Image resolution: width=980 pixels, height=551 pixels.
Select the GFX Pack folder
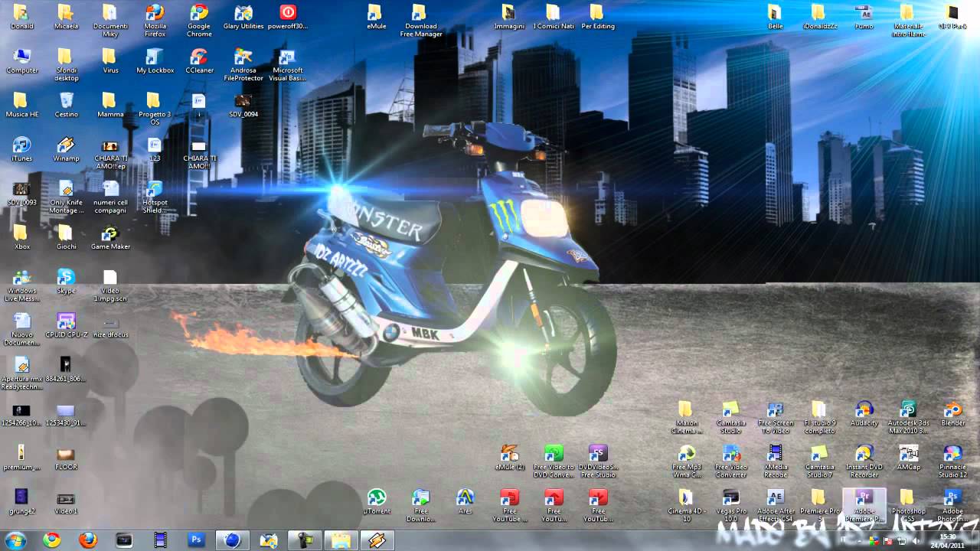click(x=952, y=17)
